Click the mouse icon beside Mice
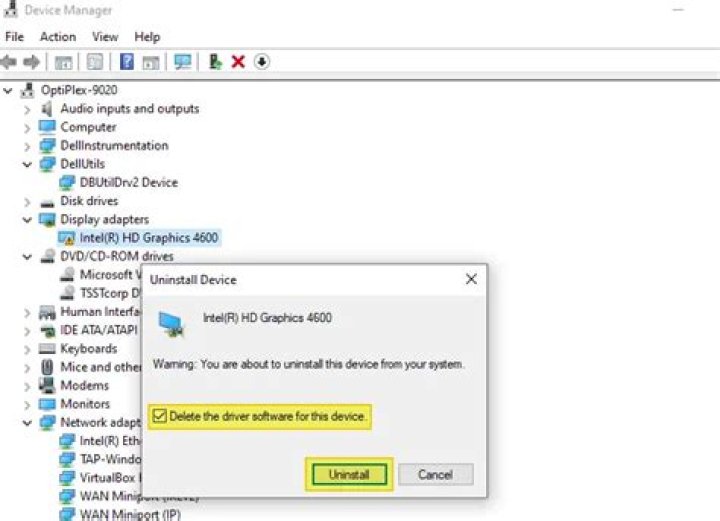Viewport: 720px width, 521px height. [47, 367]
